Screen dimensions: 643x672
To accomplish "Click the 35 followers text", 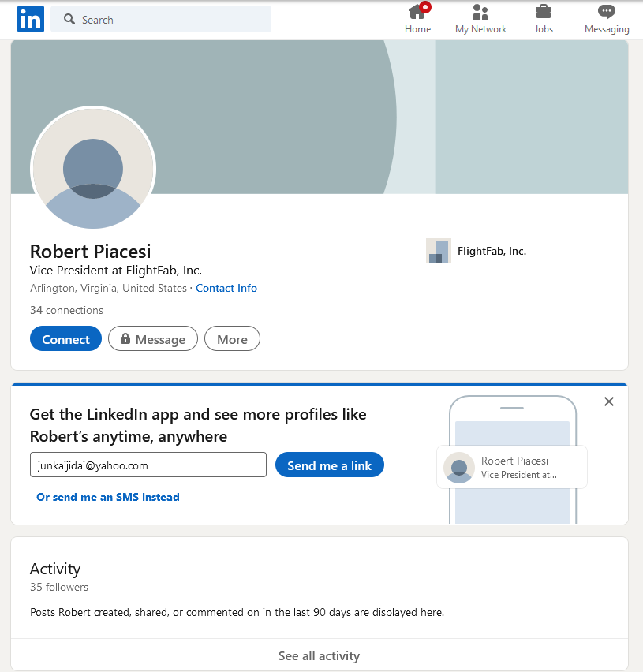I will (59, 587).
